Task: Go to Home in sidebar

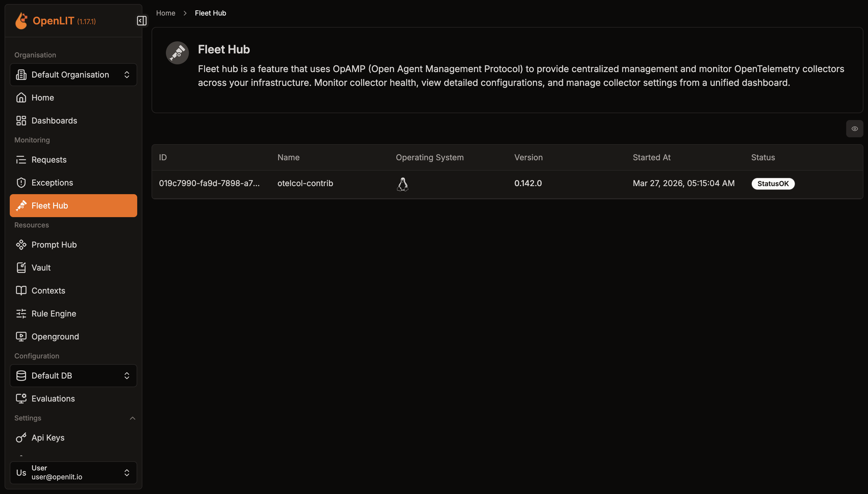Action: (x=73, y=98)
